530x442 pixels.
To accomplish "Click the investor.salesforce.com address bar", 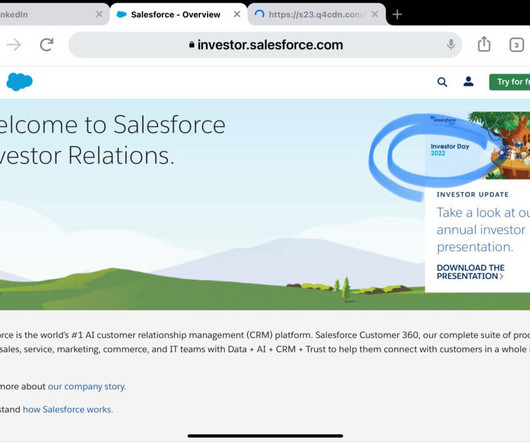I will point(265,45).
